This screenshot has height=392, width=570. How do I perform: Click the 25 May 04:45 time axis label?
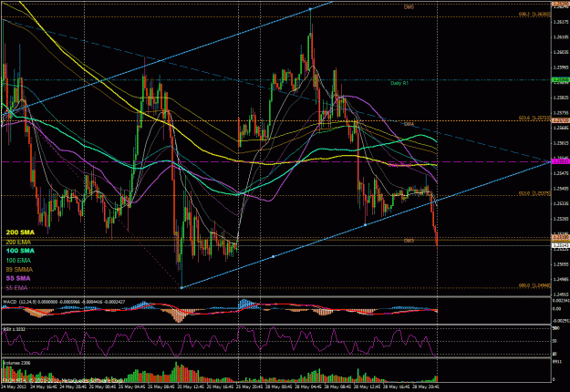tap(130, 387)
